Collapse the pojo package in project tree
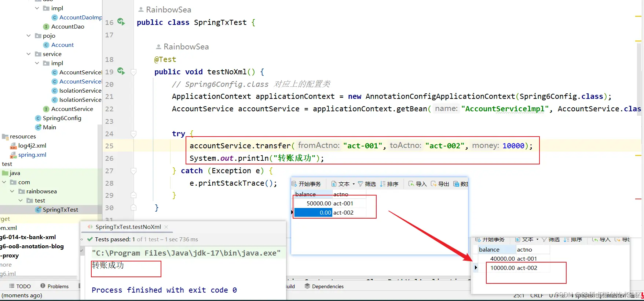This screenshot has width=644, height=301. 29,36
